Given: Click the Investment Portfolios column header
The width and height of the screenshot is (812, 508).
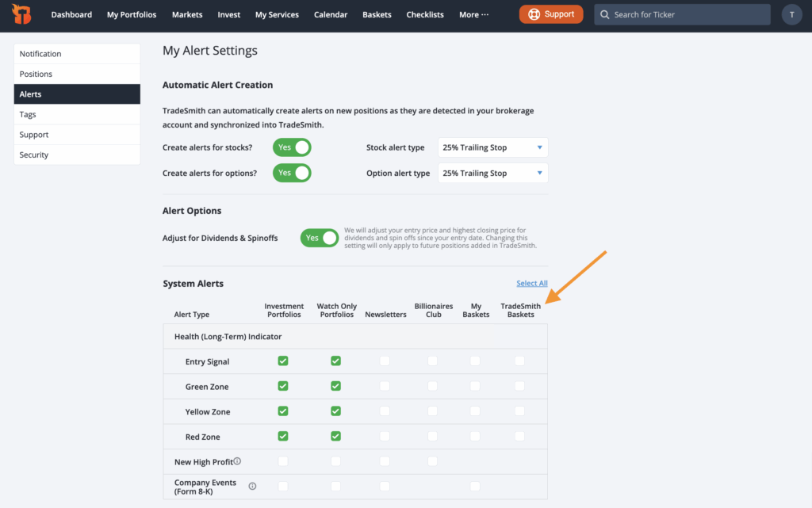Looking at the screenshot, I should click(x=284, y=310).
